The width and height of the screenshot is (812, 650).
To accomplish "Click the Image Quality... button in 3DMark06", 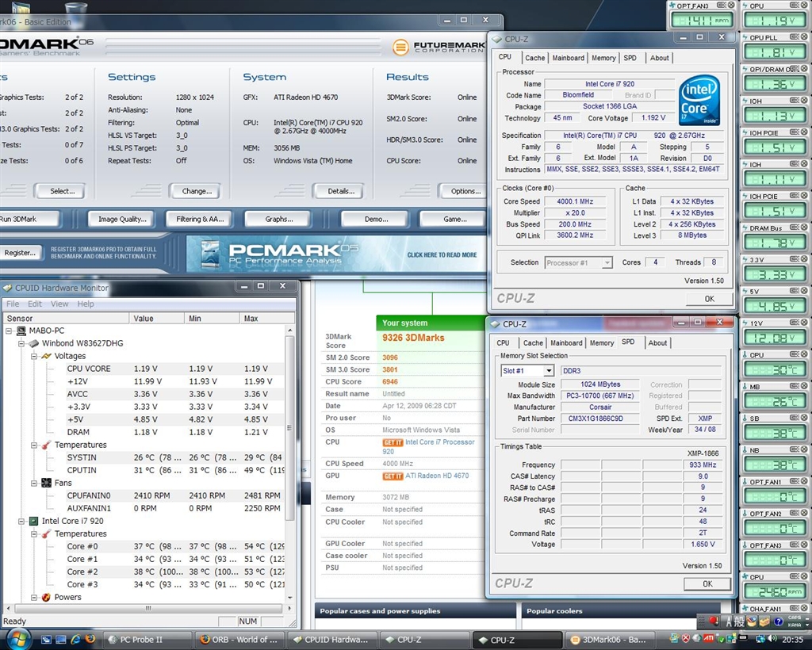I will click(122, 220).
